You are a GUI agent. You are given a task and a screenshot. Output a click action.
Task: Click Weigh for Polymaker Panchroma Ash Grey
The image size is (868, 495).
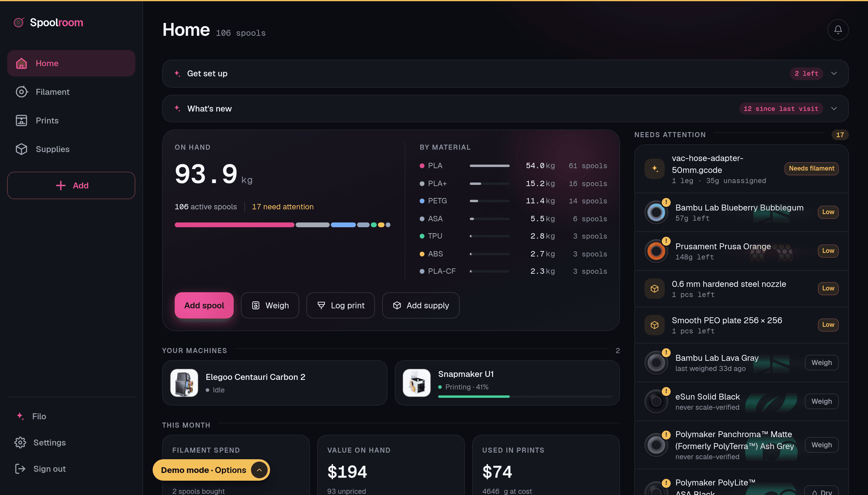pos(821,445)
